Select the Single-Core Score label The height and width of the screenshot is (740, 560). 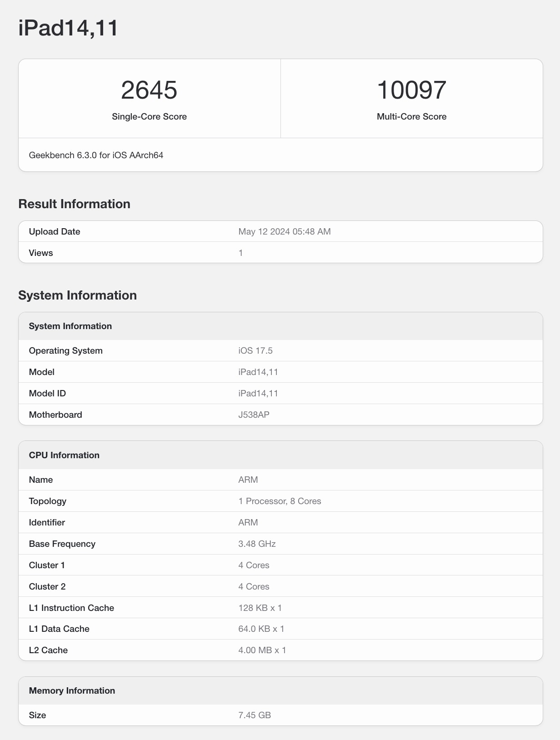pyautogui.click(x=149, y=117)
